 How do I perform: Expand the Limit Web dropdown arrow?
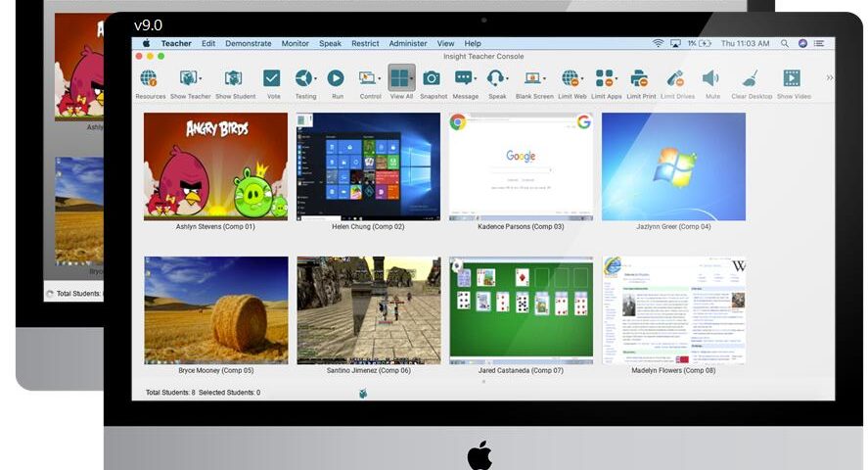pyautogui.click(x=584, y=79)
